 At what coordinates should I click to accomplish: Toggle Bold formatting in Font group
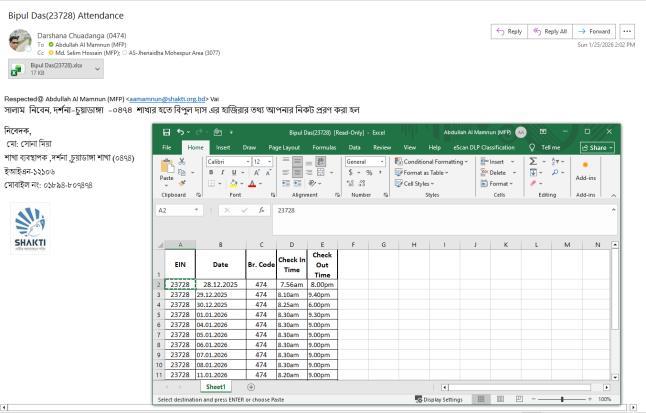211,173
